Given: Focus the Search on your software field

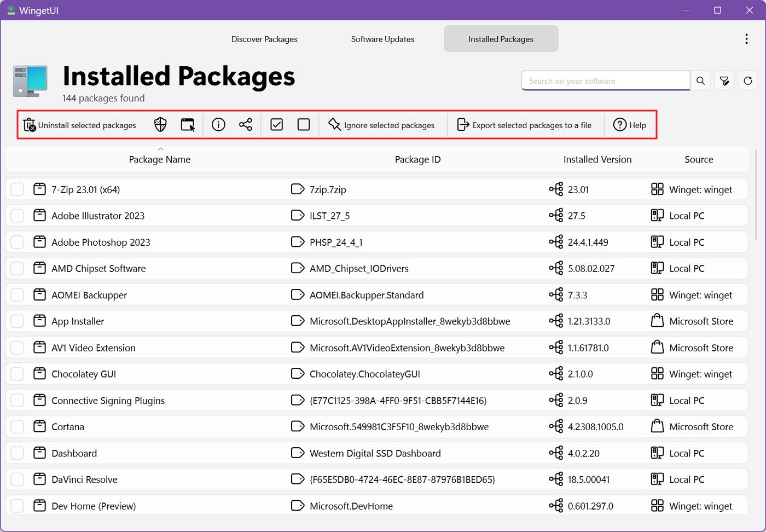Looking at the screenshot, I should 606,81.
